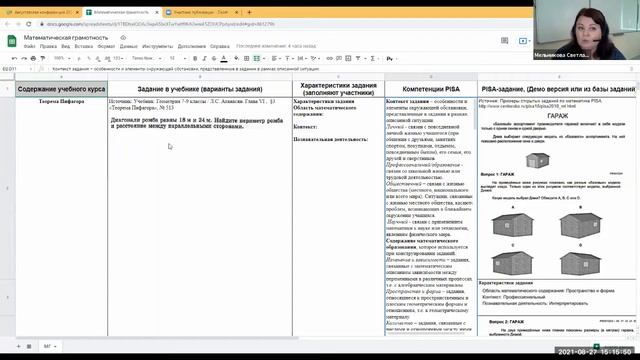Click the document status icon beside title
Viewport: 640px width, 360px height.
(x=123, y=38)
